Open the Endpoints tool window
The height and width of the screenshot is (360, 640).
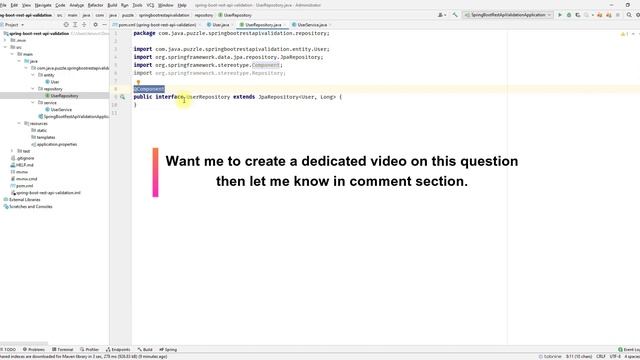(118, 350)
